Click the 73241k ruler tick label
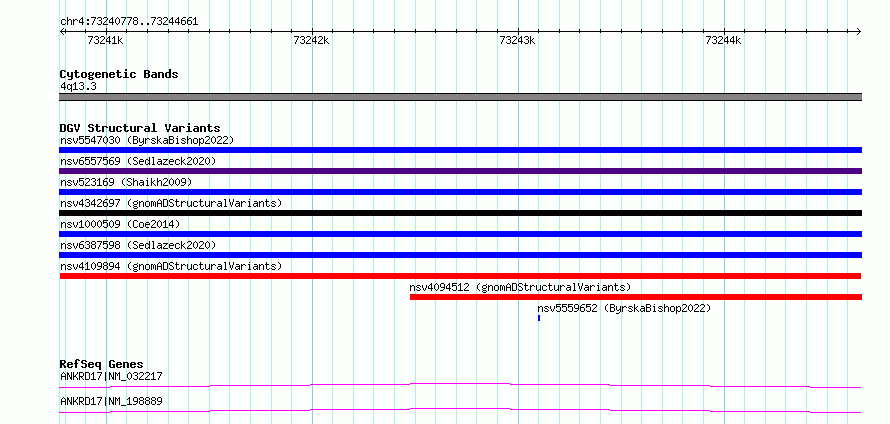 tap(106, 40)
